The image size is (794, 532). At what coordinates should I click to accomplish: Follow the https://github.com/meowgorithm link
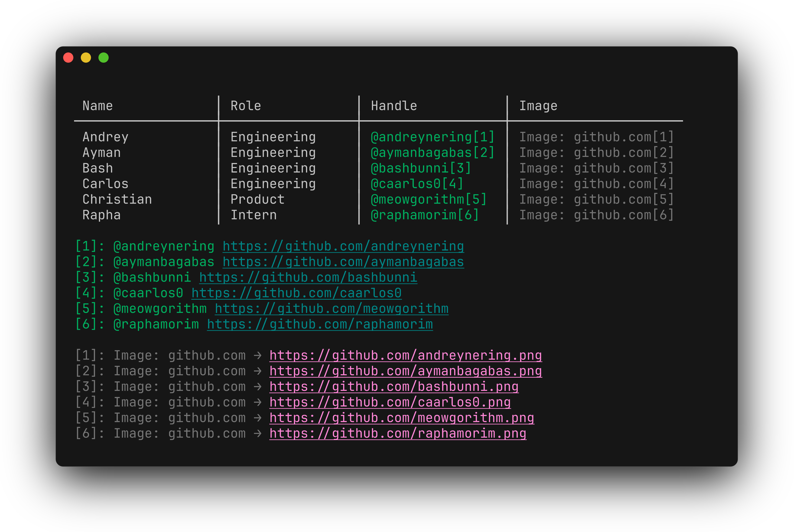[x=332, y=309]
